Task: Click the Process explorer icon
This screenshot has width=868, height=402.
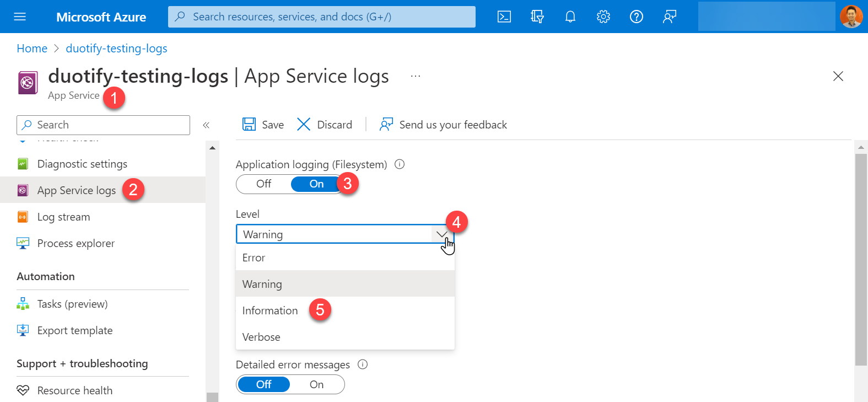Action: [x=23, y=243]
